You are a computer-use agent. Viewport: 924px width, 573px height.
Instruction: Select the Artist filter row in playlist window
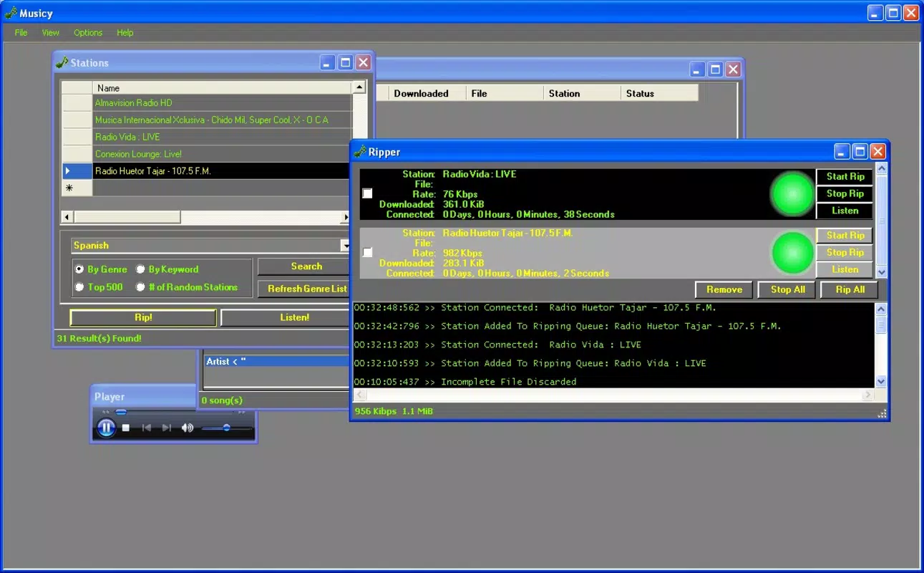276,362
